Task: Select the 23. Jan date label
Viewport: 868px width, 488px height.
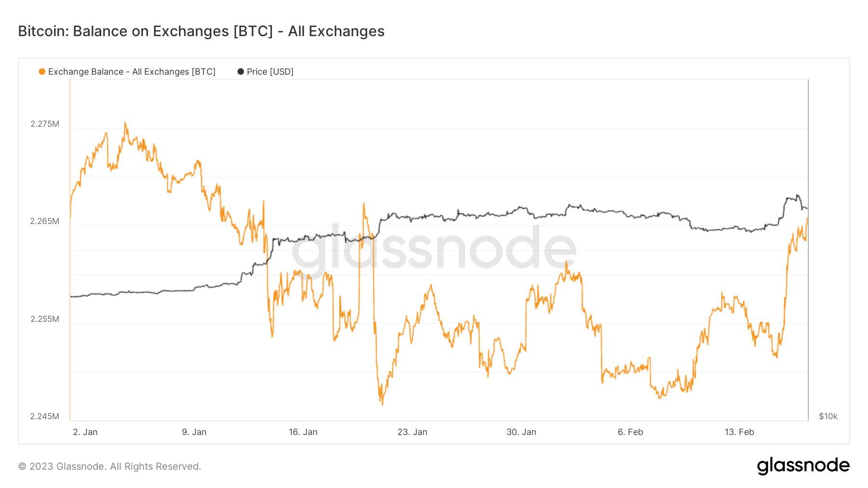Action: tap(412, 432)
